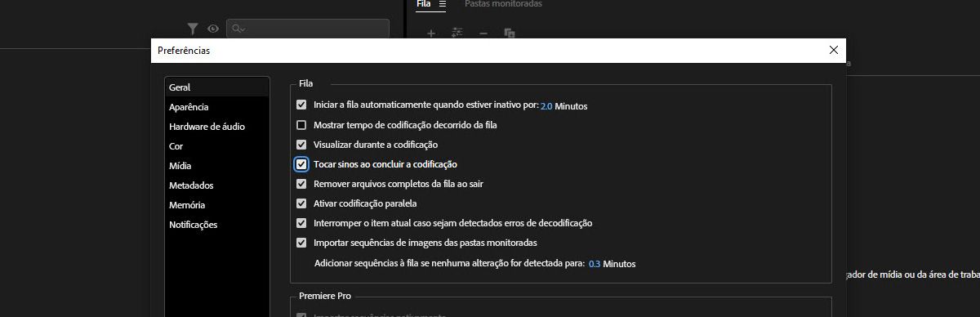The height and width of the screenshot is (317, 980).
Task: Toggle Ativar codificação paralela checkbox
Action: tap(301, 203)
